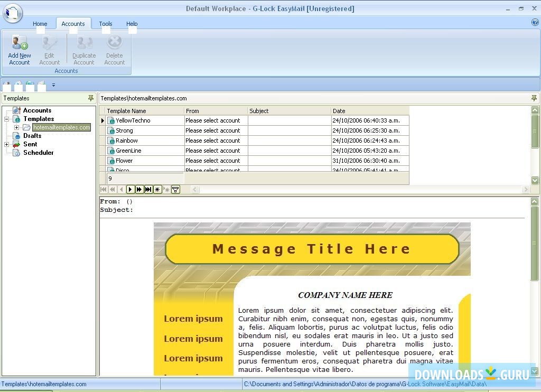This screenshot has width=541, height=392.
Task: Click the filter funnel icon below the template grid
Action: pos(175,189)
